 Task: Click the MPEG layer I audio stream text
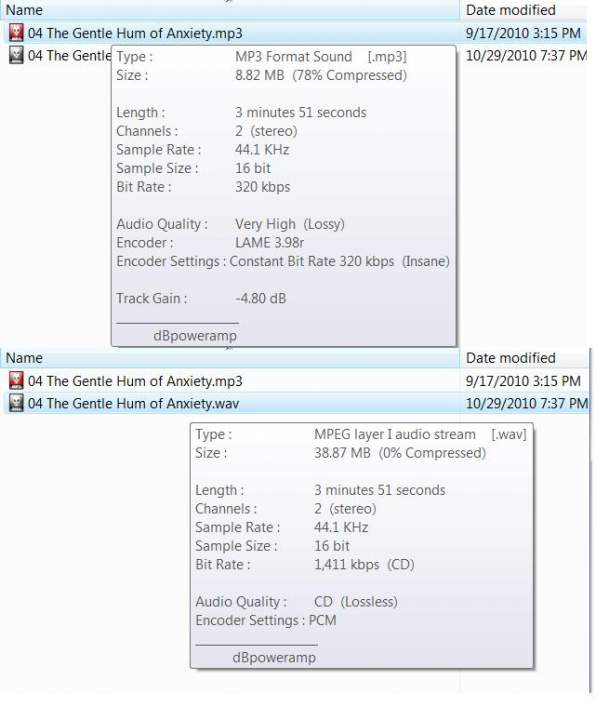click(x=395, y=434)
